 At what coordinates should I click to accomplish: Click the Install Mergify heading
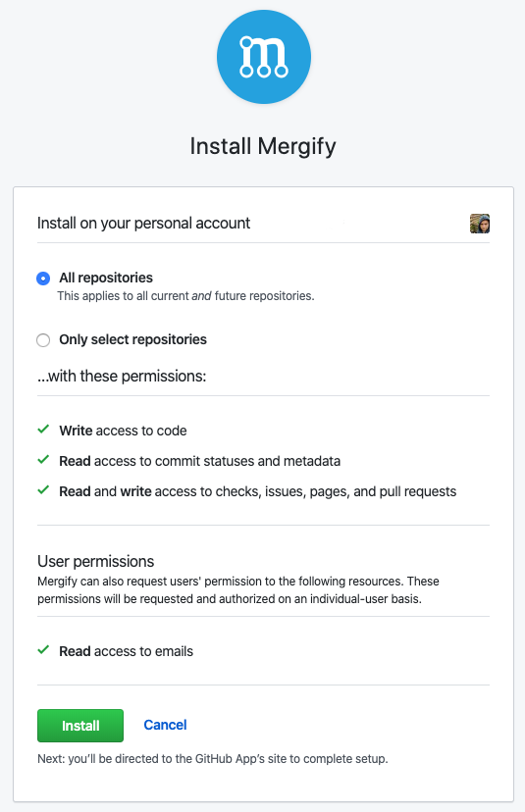pyautogui.click(x=263, y=146)
